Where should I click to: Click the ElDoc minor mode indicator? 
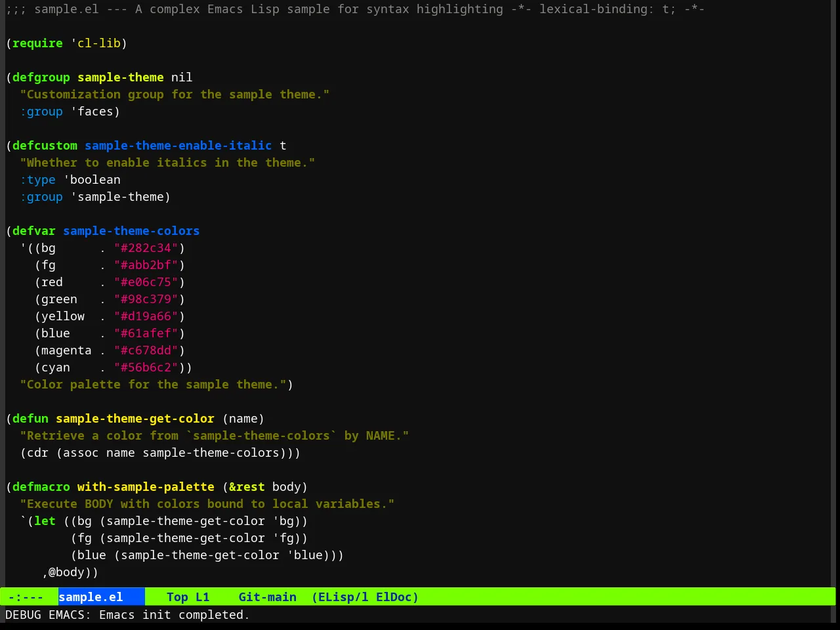click(x=397, y=597)
